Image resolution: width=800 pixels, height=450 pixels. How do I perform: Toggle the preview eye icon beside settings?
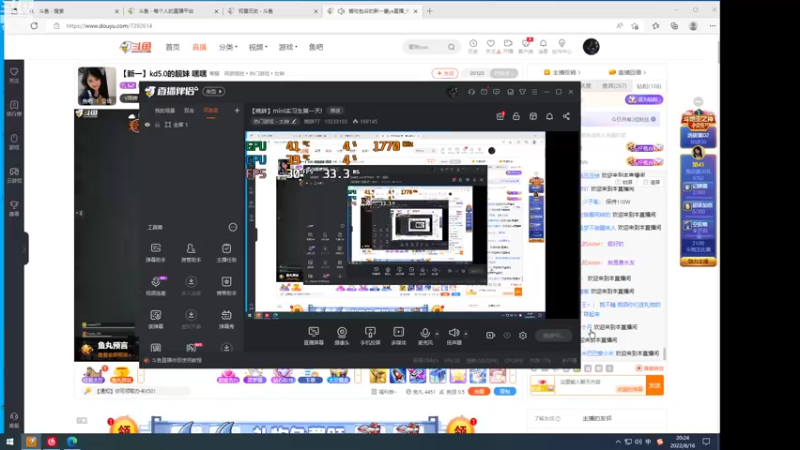(507, 335)
